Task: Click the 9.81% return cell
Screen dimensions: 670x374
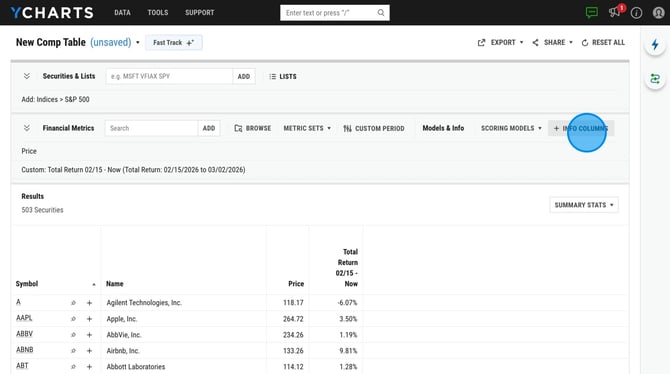Action: tap(348, 350)
